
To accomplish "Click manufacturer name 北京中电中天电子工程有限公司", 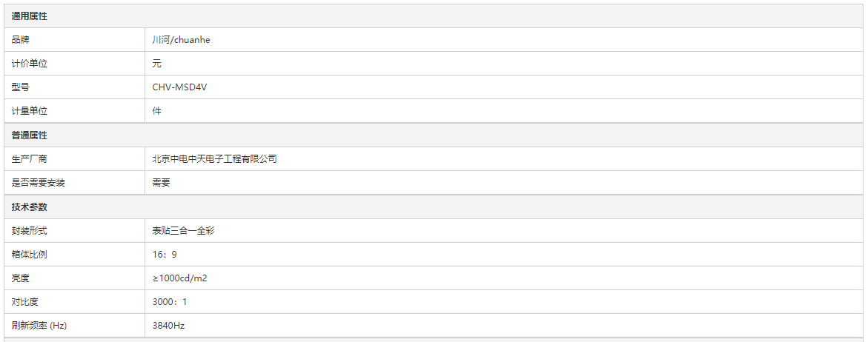I will coord(214,159).
